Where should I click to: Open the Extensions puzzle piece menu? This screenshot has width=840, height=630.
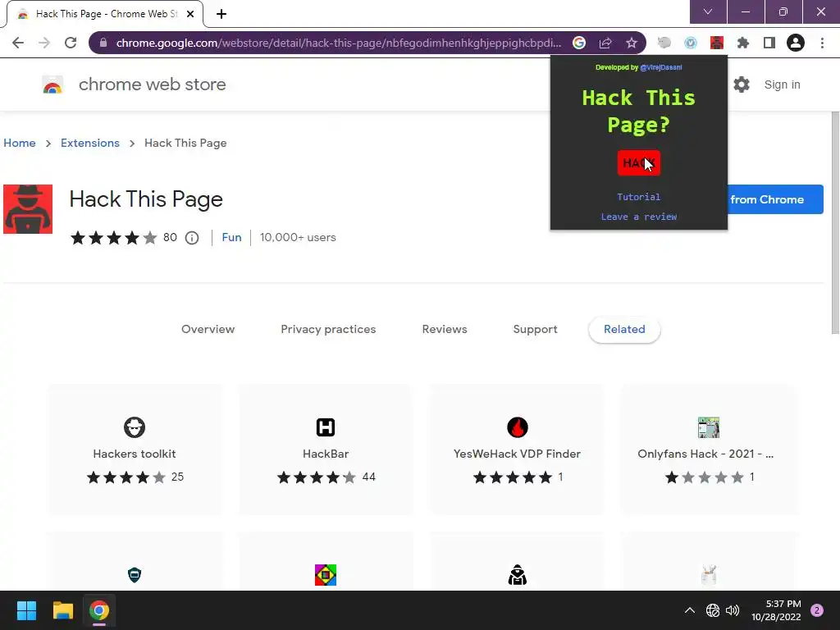pos(743,43)
